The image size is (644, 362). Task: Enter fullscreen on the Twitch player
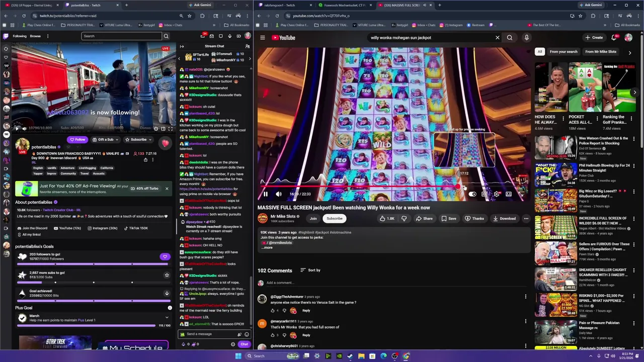170,129
